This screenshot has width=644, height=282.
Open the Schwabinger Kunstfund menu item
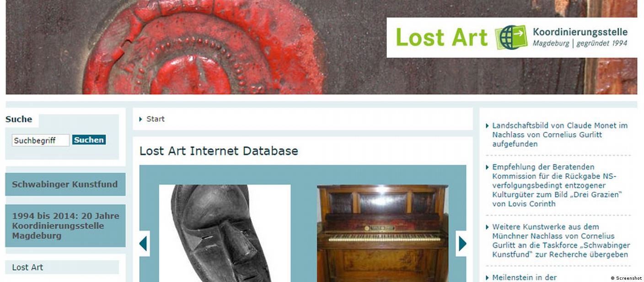tap(65, 184)
